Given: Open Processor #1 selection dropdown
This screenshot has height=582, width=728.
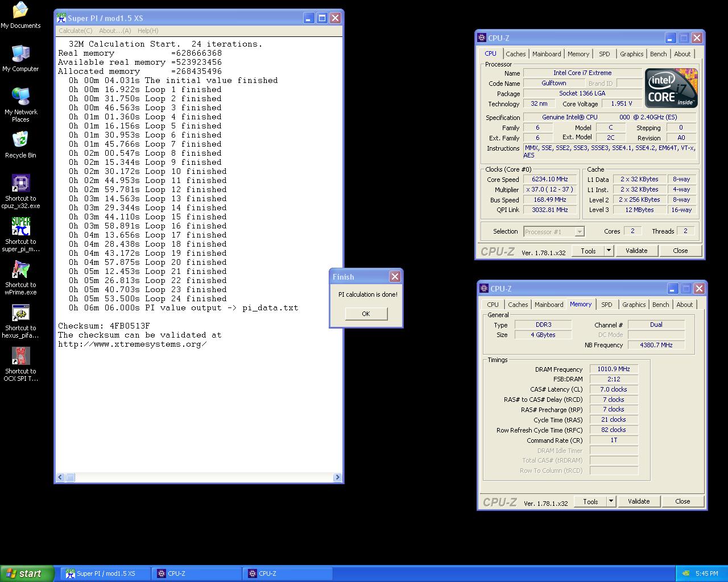Looking at the screenshot, I should click(553, 231).
